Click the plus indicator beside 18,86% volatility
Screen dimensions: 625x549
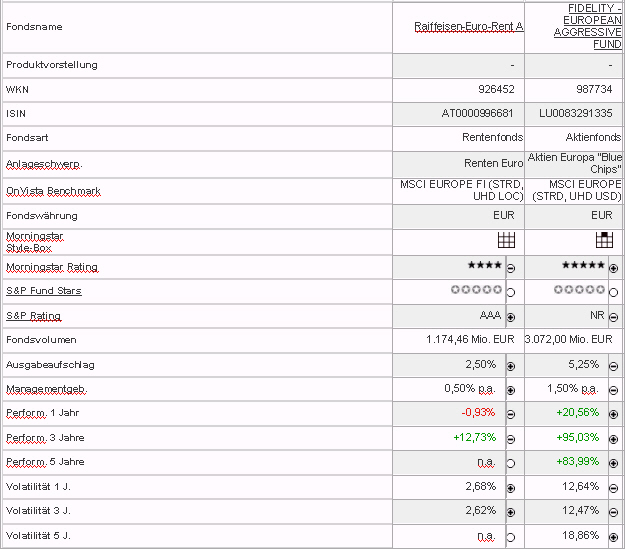tap(613, 537)
